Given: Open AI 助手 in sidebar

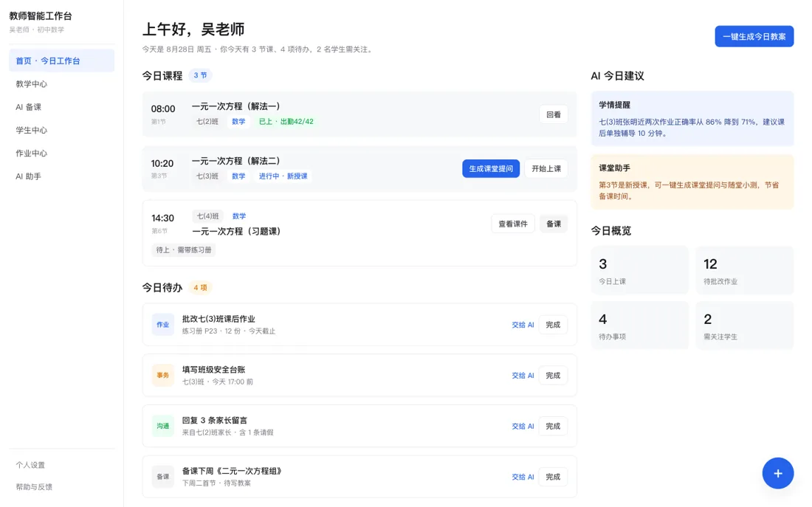Looking at the screenshot, I should [x=61, y=176].
